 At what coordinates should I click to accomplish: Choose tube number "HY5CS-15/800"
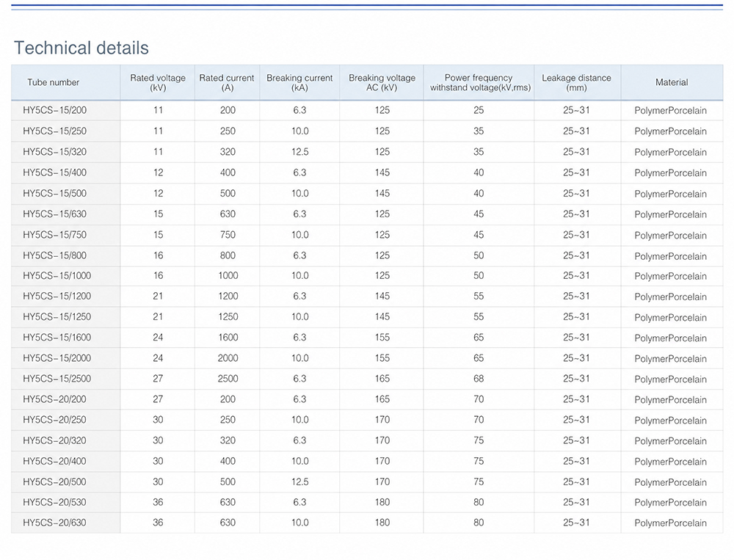pyautogui.click(x=55, y=255)
